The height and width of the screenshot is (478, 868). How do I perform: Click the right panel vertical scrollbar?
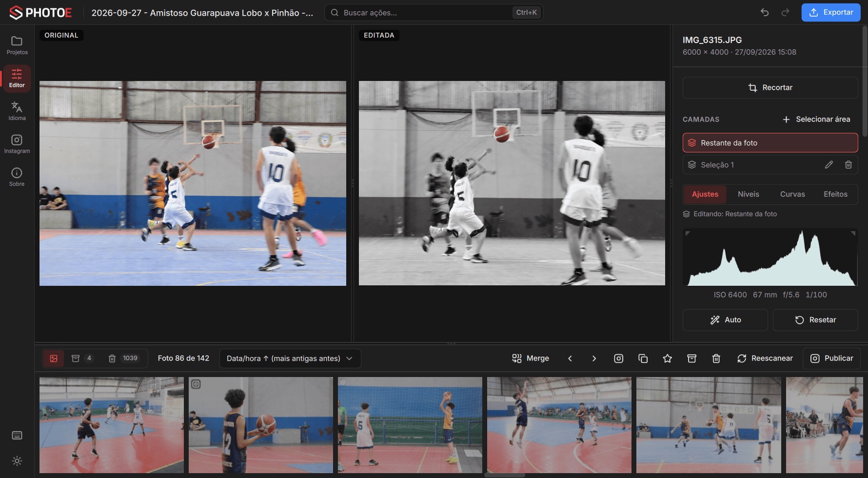[865, 81]
